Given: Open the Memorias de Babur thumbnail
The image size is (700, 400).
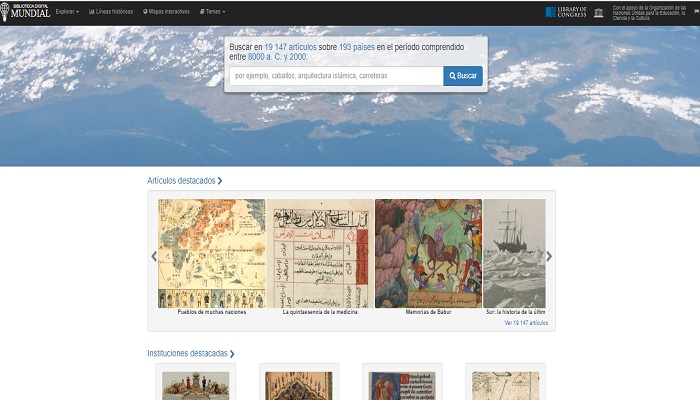Looking at the screenshot, I should point(429,253).
